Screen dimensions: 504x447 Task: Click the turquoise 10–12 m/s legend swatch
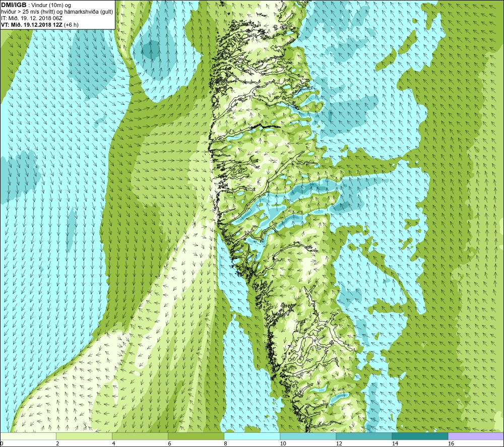point(308,436)
